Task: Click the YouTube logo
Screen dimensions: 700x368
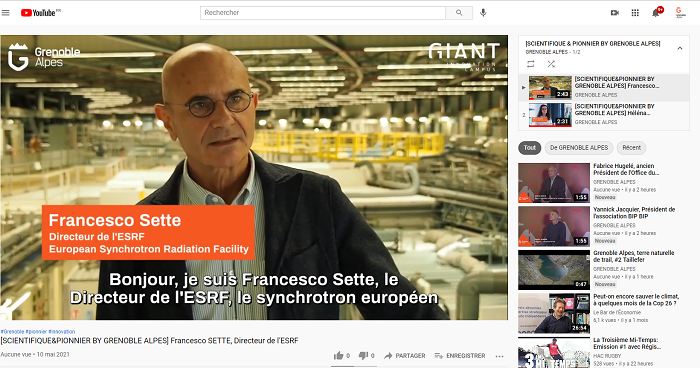Action: pos(40,13)
